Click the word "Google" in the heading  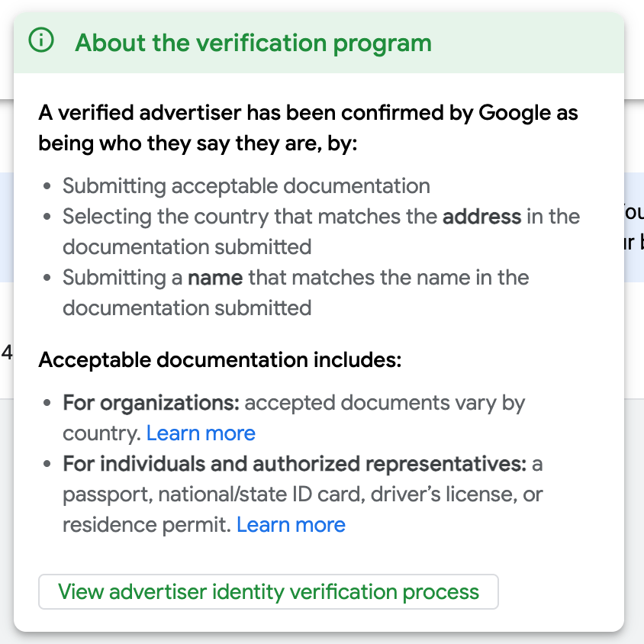514,114
